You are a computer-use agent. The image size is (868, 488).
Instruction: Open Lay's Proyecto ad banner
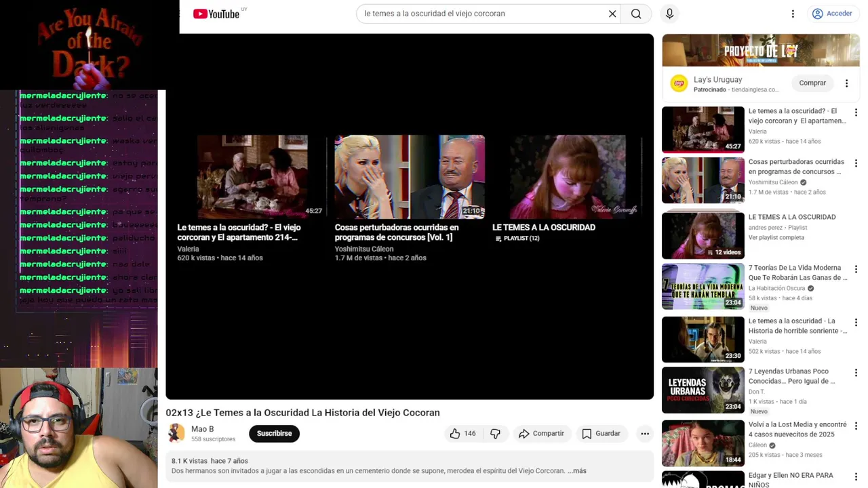[761, 51]
